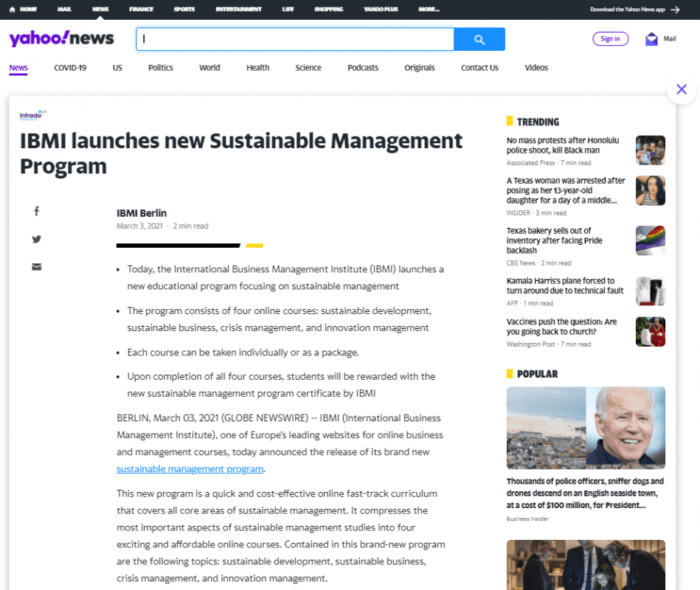Open FINANCE in top navigation bar

141,10
